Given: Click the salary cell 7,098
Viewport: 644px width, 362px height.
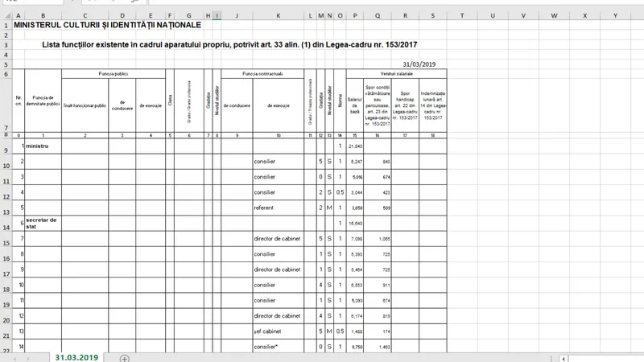Looking at the screenshot, I should pyautogui.click(x=355, y=238).
